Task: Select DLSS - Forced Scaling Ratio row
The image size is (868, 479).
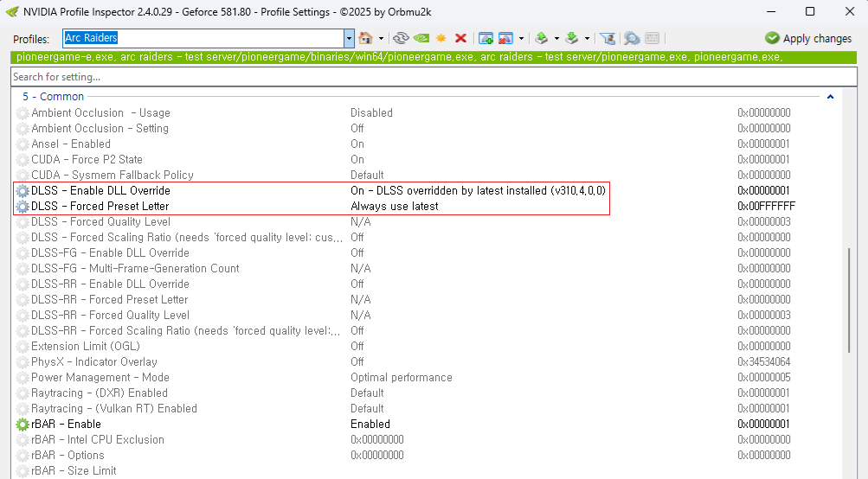Action: 427,237
